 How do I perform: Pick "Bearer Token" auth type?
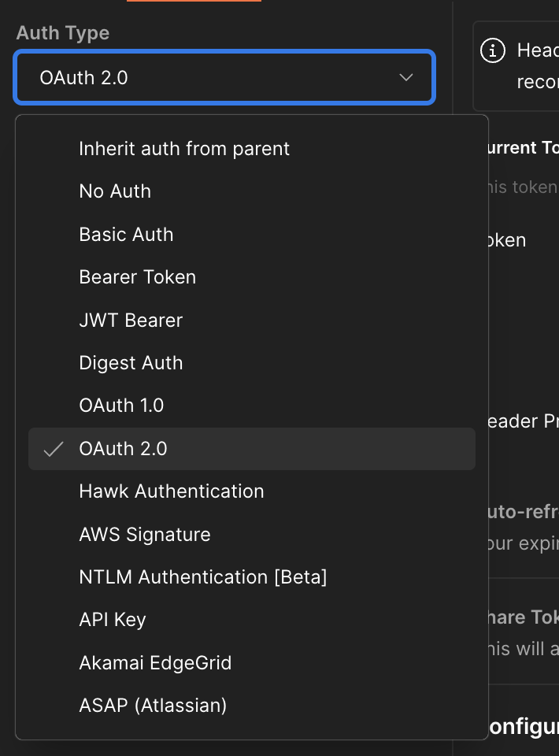[x=137, y=276]
